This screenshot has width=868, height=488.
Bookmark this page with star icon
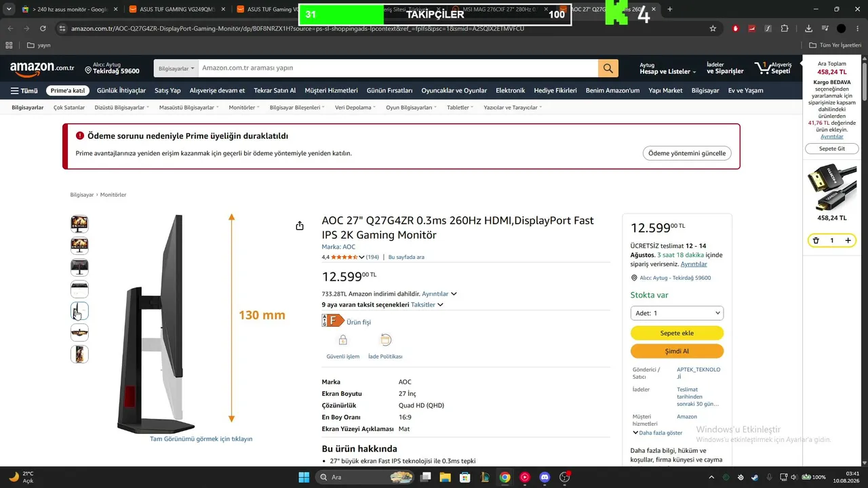[713, 28]
